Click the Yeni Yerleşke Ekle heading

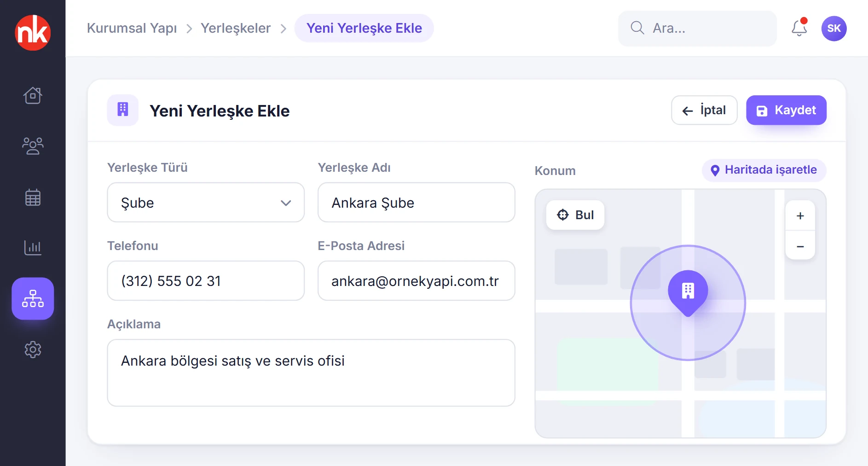220,111
